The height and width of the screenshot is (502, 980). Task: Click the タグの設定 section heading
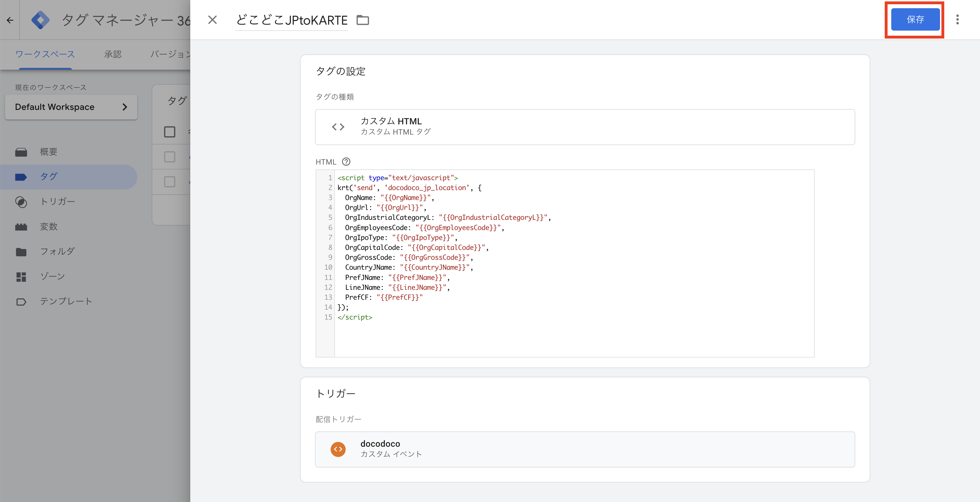[341, 71]
